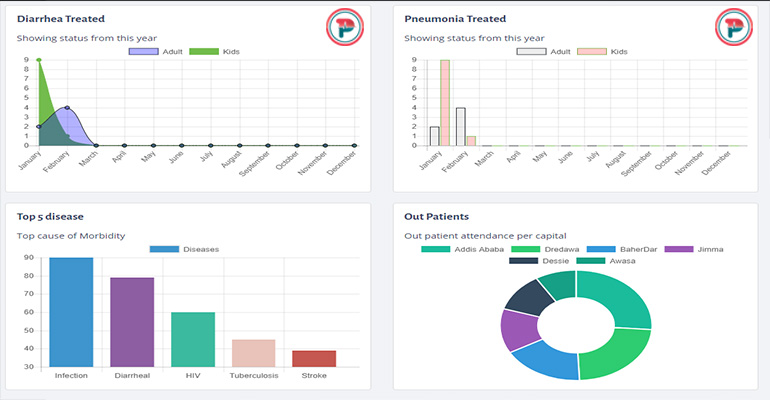The height and width of the screenshot is (400, 770).
Task: Click the logo icon in Diarrhea Treated card
Action: point(345,29)
